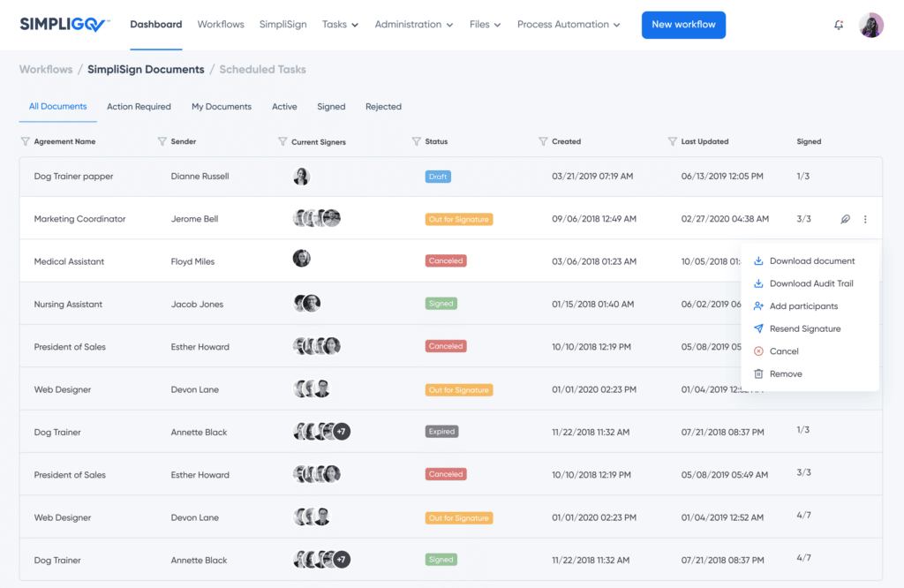Switch to the Action Required tab
This screenshot has height=588, width=904.
coord(139,107)
